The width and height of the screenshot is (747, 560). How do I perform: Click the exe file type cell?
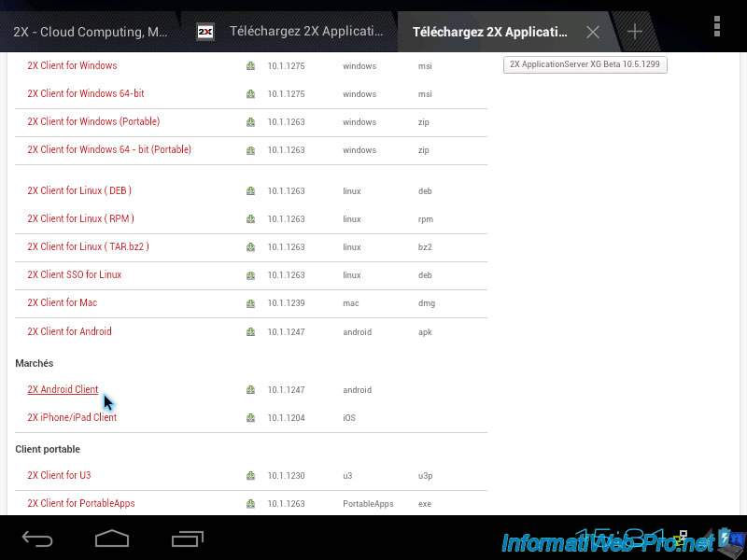click(x=425, y=504)
